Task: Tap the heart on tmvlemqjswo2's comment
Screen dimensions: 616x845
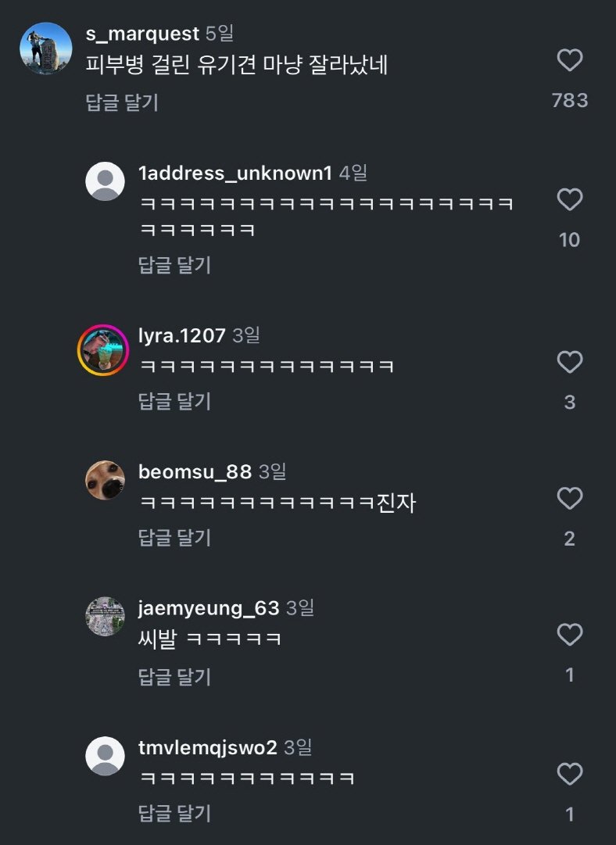Action: [570, 774]
